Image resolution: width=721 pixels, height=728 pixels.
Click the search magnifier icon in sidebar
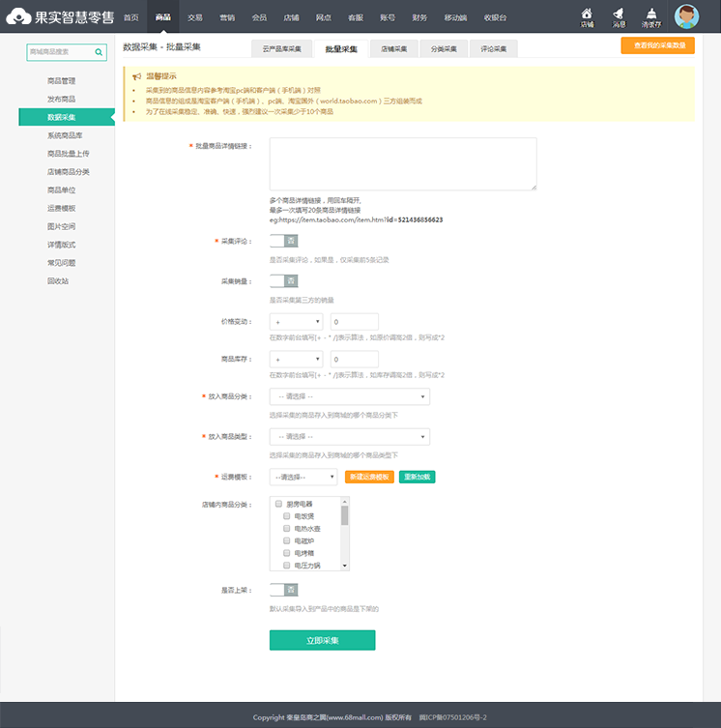pyautogui.click(x=99, y=52)
